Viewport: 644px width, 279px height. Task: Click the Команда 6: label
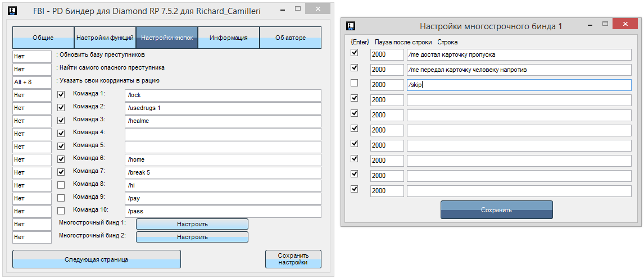pos(89,158)
